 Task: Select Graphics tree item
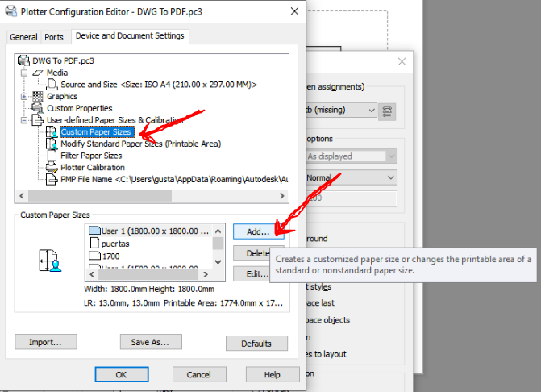62,96
